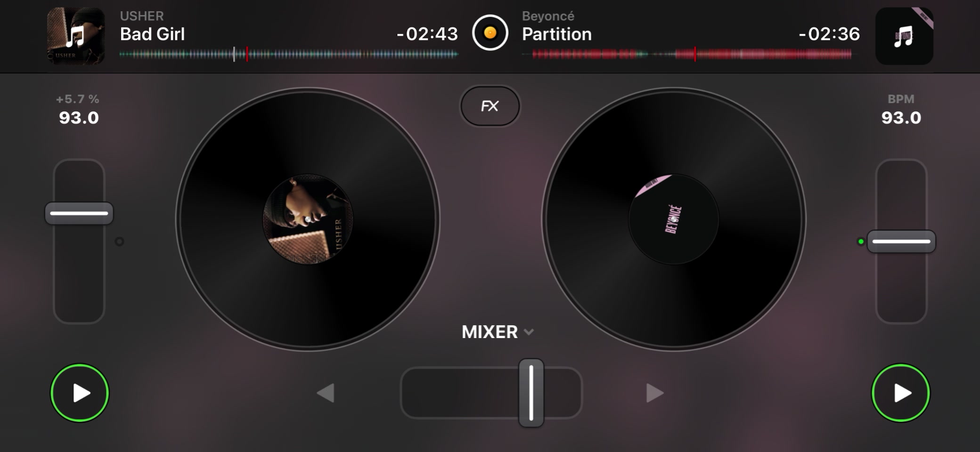Tap the right deck 93.0 BPM value
The width and height of the screenshot is (980, 452).
tap(901, 118)
